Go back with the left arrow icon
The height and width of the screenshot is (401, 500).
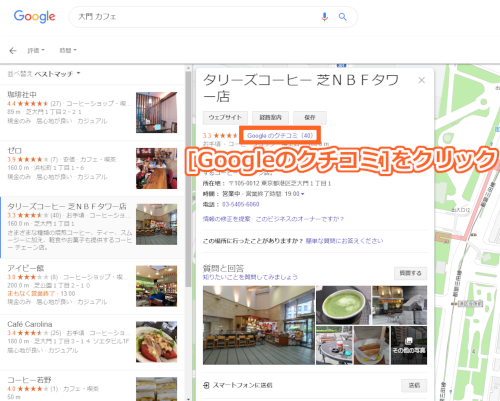tap(13, 50)
